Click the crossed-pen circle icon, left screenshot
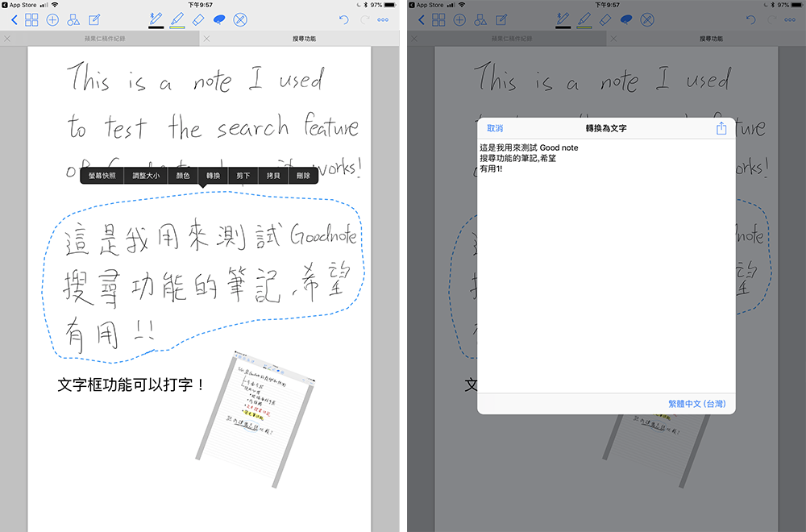This screenshot has height=532, width=806. coord(240,20)
